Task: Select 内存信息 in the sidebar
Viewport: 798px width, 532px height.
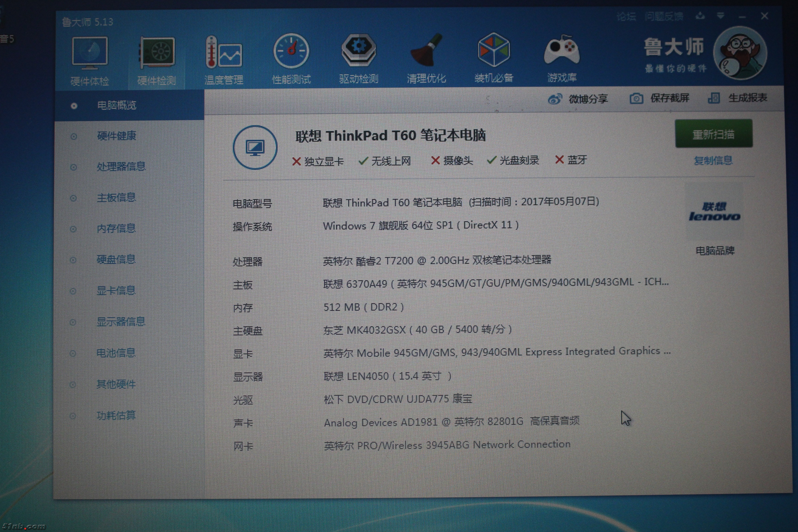Action: click(x=116, y=229)
